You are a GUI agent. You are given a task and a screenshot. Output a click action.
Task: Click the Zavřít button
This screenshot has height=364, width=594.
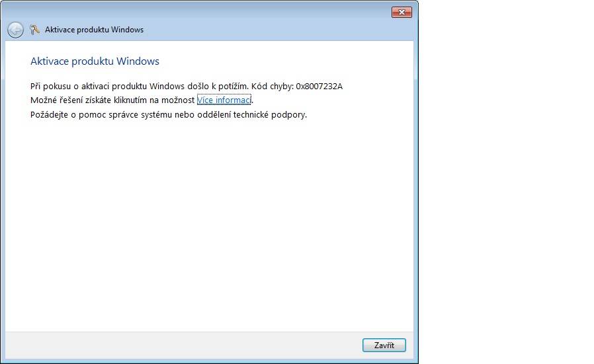pyautogui.click(x=384, y=345)
